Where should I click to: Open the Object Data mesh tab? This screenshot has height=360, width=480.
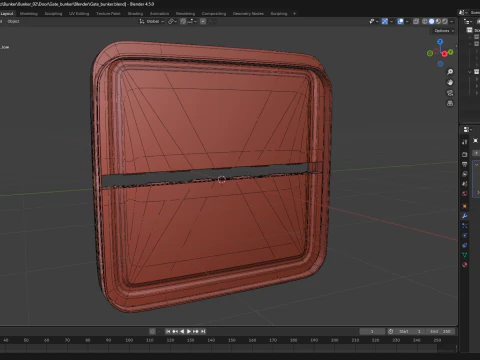pyautogui.click(x=465, y=255)
